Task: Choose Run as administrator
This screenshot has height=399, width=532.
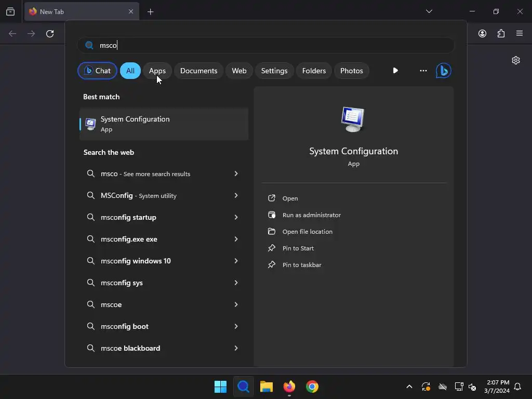Action: pyautogui.click(x=312, y=215)
